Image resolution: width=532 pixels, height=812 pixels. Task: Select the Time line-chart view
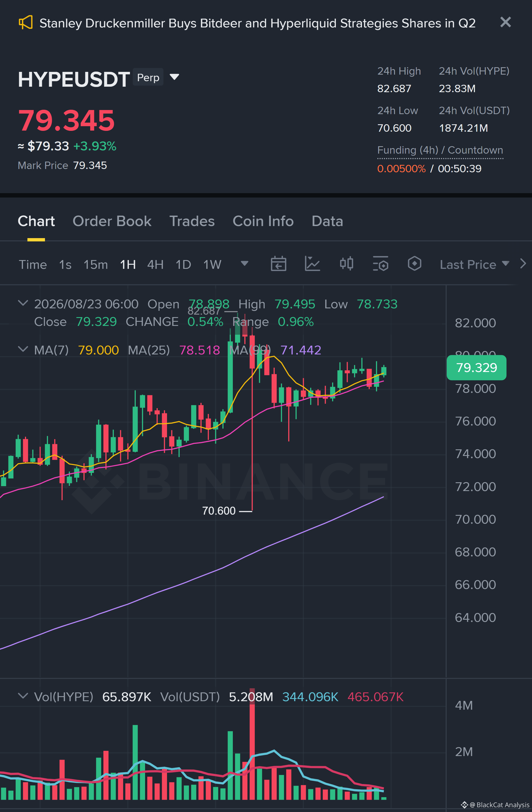33,264
